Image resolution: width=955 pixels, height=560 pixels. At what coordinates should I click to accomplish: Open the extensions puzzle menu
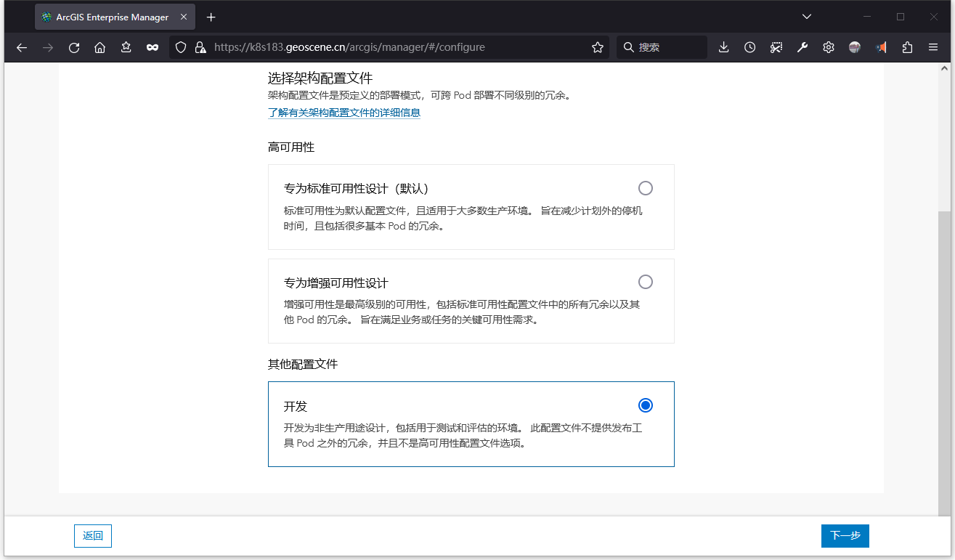(907, 47)
